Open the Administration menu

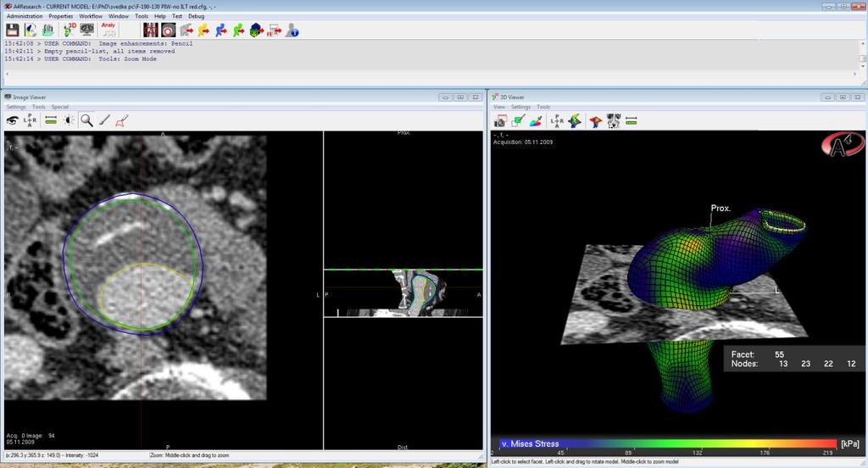[25, 16]
